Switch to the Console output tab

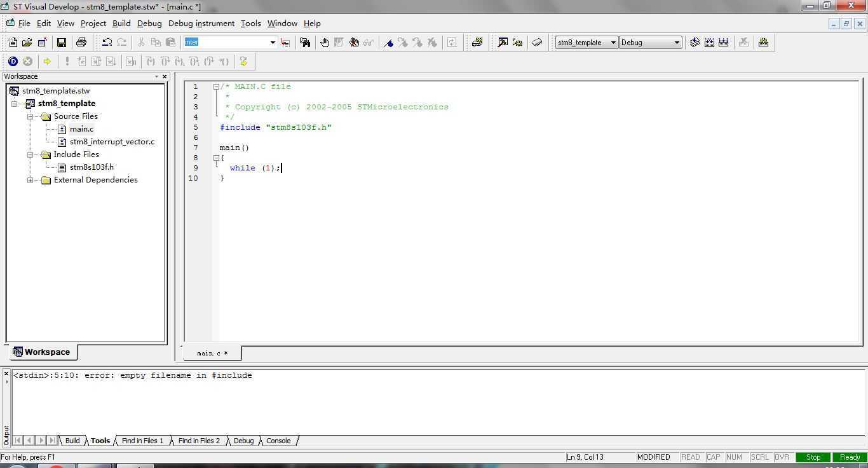pyautogui.click(x=278, y=441)
